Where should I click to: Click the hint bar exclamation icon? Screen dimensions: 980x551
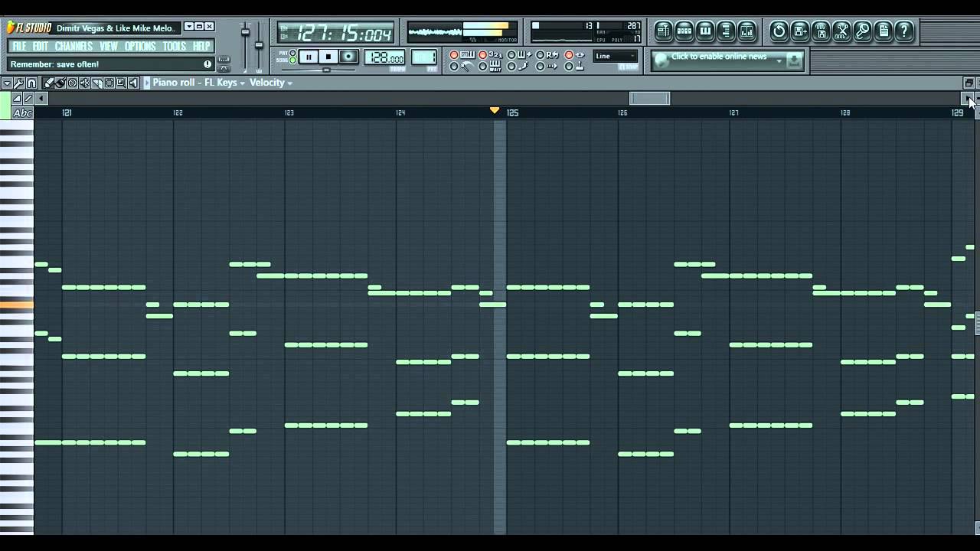[x=207, y=64]
